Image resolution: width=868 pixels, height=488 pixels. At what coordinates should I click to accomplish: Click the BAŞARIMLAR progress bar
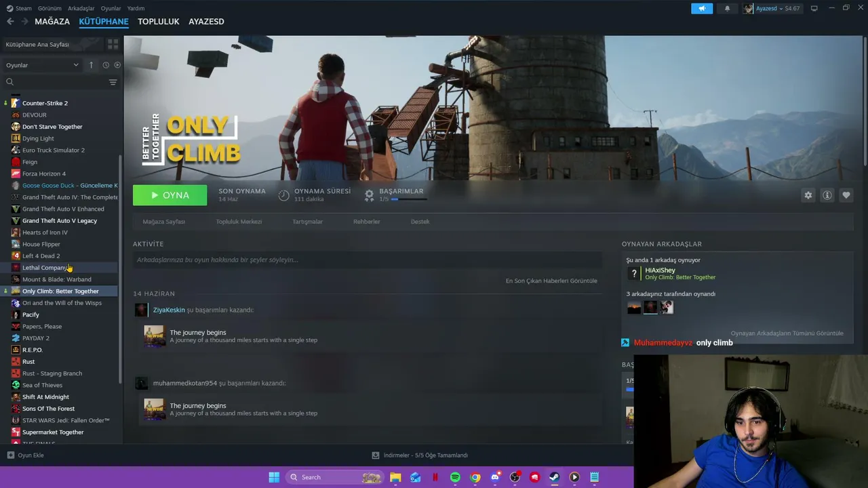(408, 199)
